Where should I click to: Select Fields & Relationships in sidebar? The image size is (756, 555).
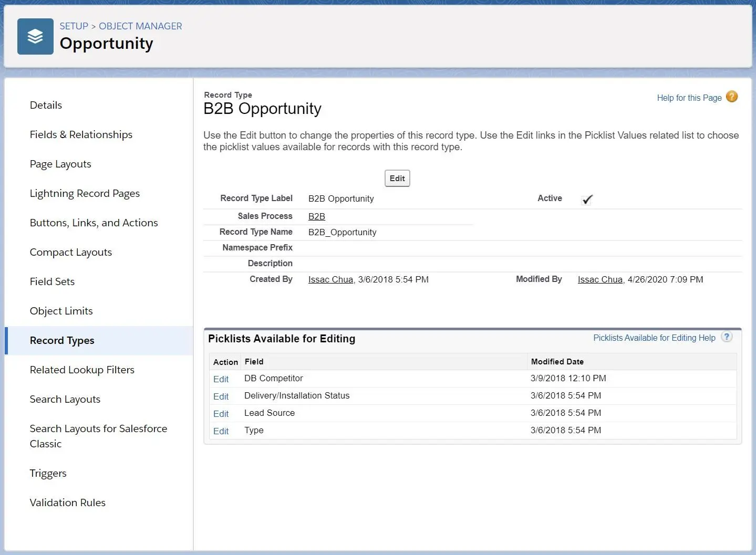point(81,134)
